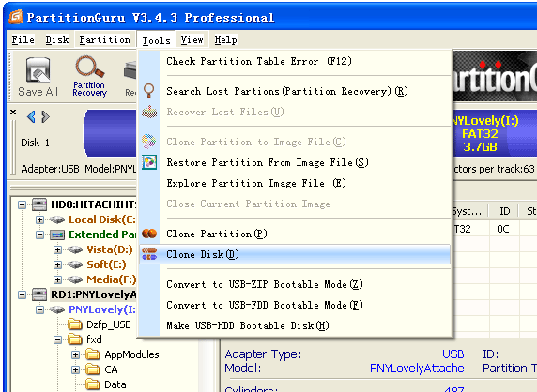Expand the AppModules folder node

coord(75,354)
